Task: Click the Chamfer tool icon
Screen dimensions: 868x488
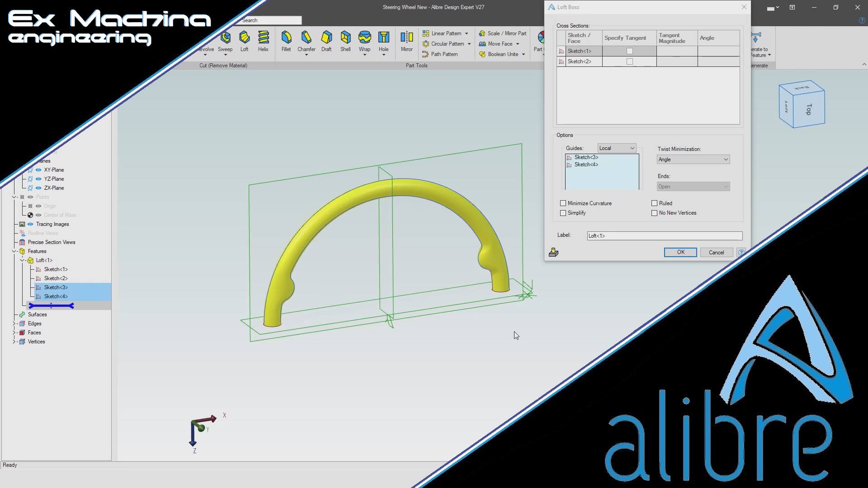Action: 306,38
